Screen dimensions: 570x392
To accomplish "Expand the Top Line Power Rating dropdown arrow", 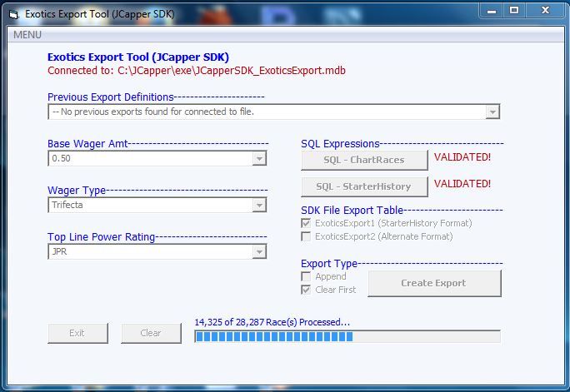I will pos(259,252).
